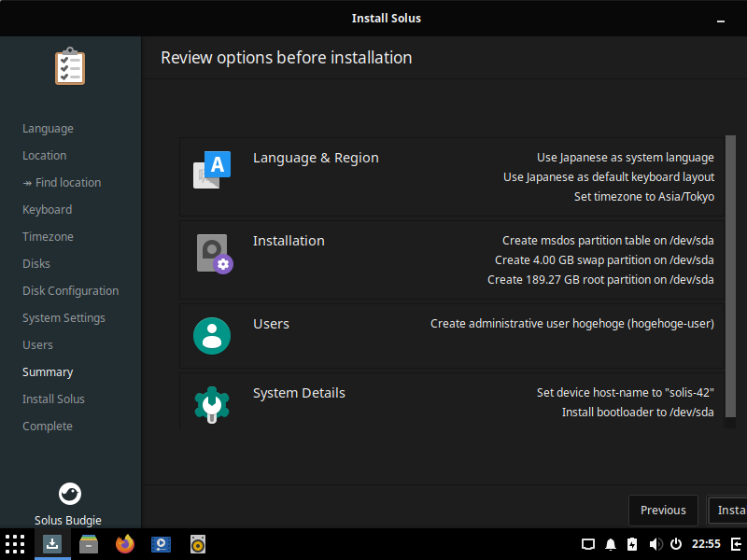Go to the Language step
The width and height of the screenshot is (747, 560).
48,129
